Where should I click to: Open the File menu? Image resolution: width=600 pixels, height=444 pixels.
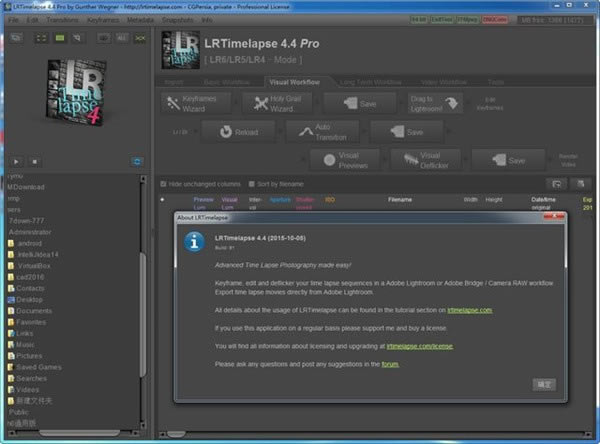coord(13,20)
